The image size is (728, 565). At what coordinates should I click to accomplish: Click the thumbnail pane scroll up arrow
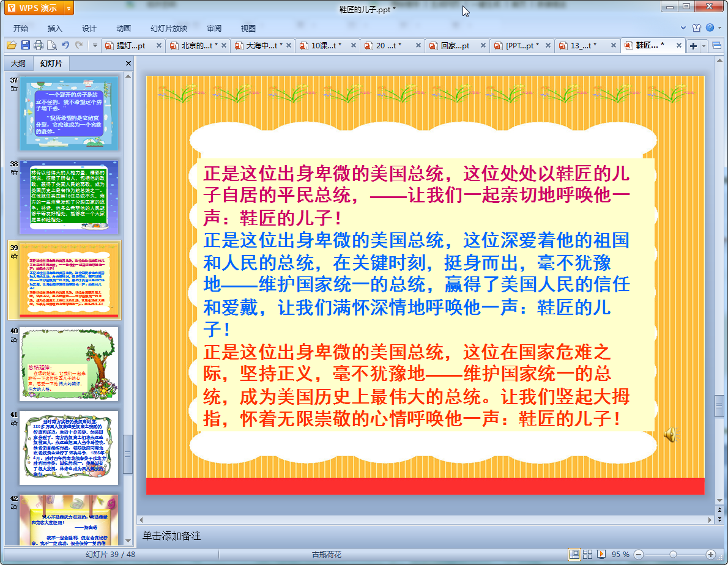[128, 76]
